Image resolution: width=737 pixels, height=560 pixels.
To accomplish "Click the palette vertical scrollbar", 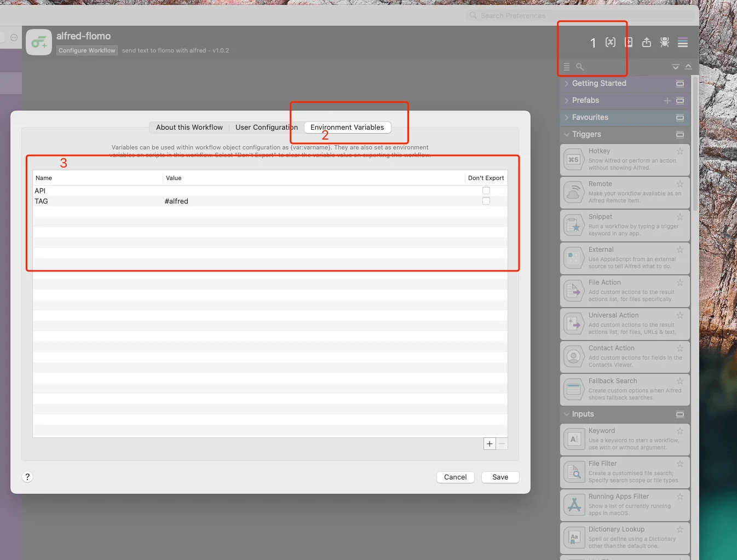I will pyautogui.click(x=695, y=143).
